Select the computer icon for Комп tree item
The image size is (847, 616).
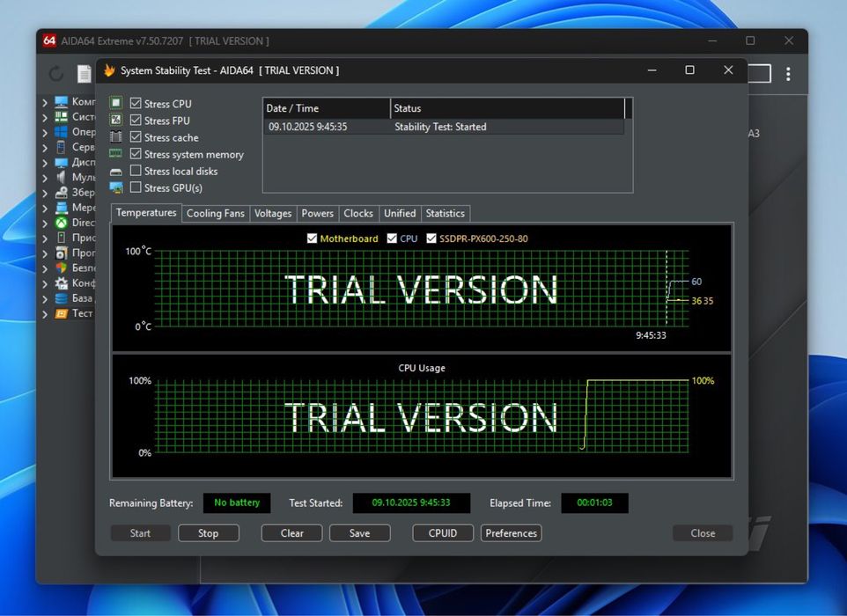click(x=62, y=101)
